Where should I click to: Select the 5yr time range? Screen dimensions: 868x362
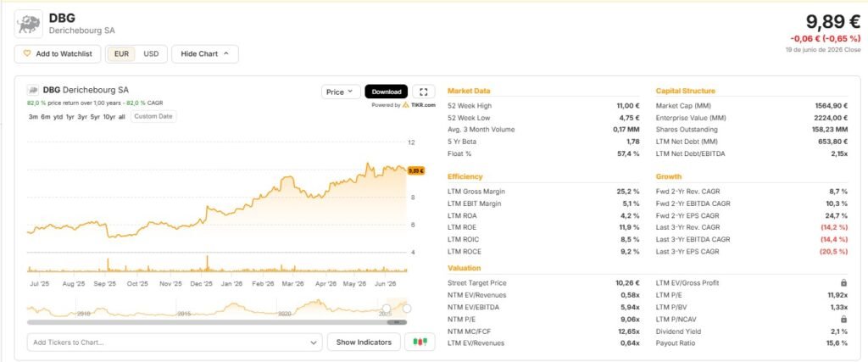point(95,117)
